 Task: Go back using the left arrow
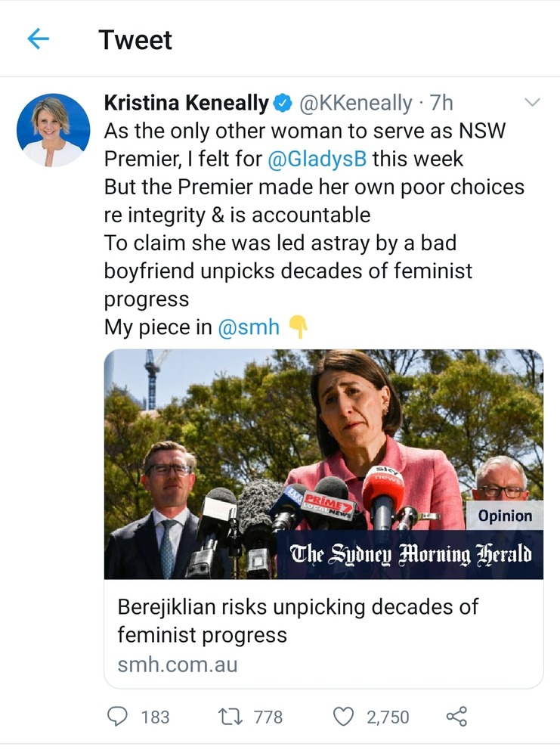pos(38,39)
